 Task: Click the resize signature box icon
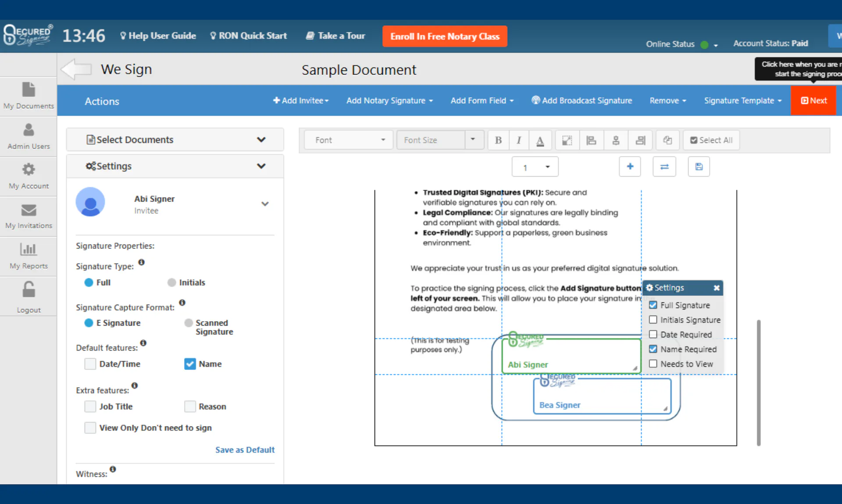(x=567, y=140)
